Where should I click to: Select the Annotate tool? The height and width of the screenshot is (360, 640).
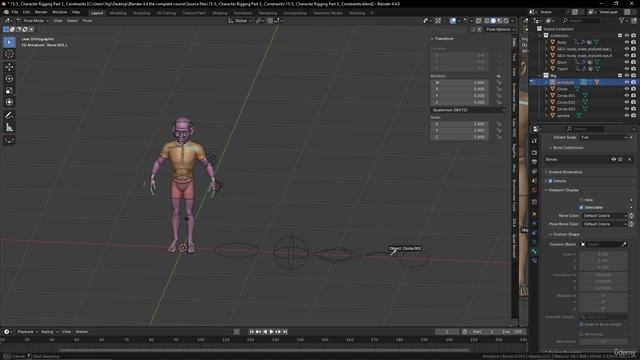click(x=9, y=116)
